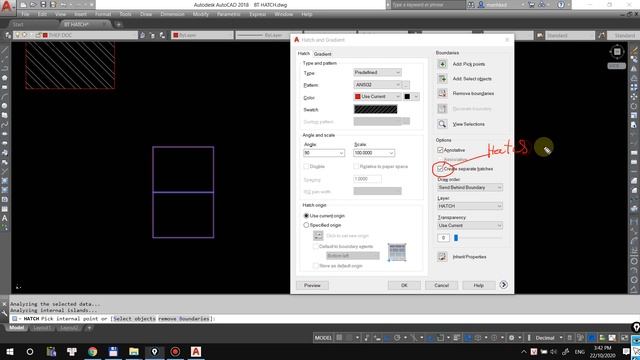This screenshot has height=360, width=640.
Task: Select the Hatch tab in dialog
Action: pyautogui.click(x=304, y=53)
